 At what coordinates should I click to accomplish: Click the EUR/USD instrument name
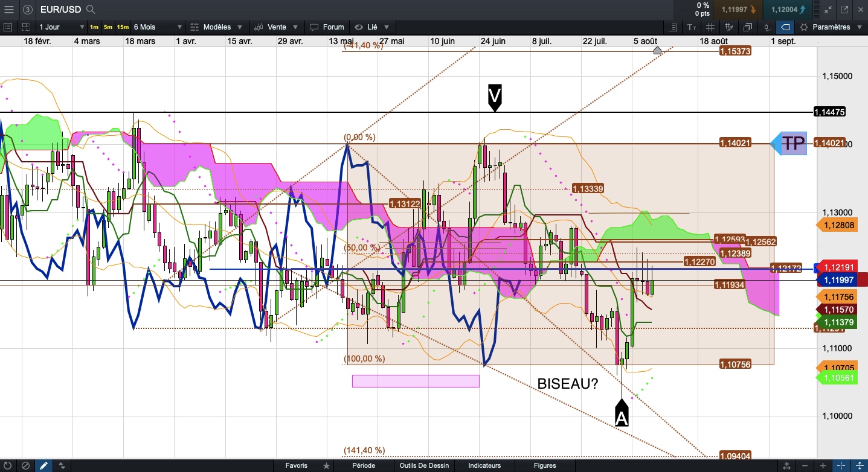60,9
